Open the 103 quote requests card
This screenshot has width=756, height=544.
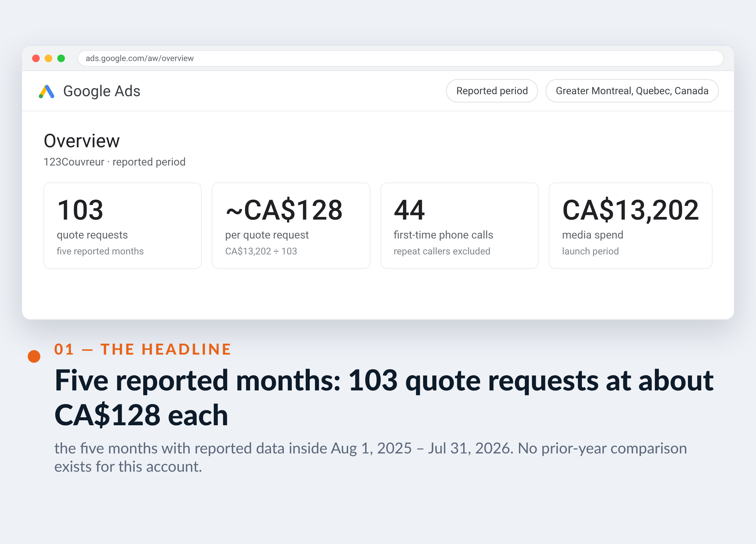coord(122,226)
